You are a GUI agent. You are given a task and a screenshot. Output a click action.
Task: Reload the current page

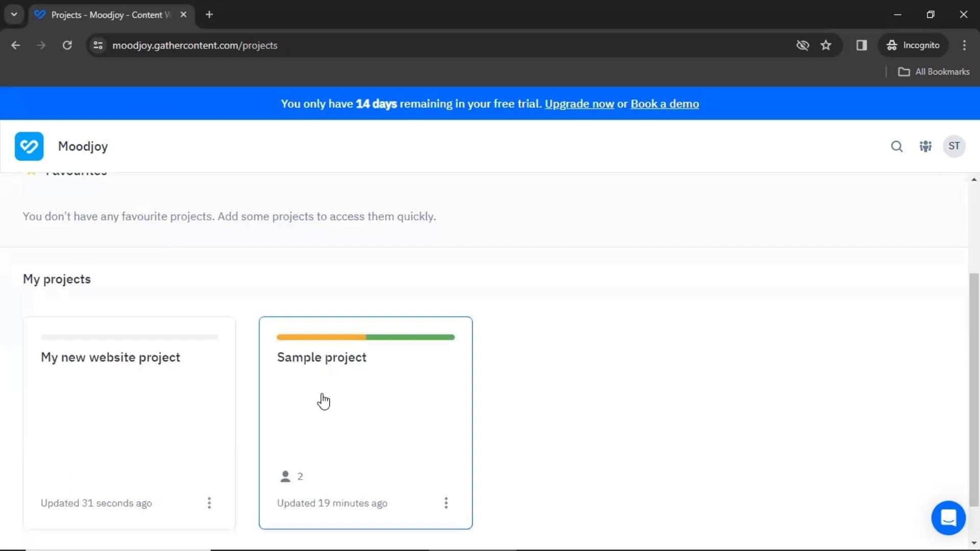point(67,45)
